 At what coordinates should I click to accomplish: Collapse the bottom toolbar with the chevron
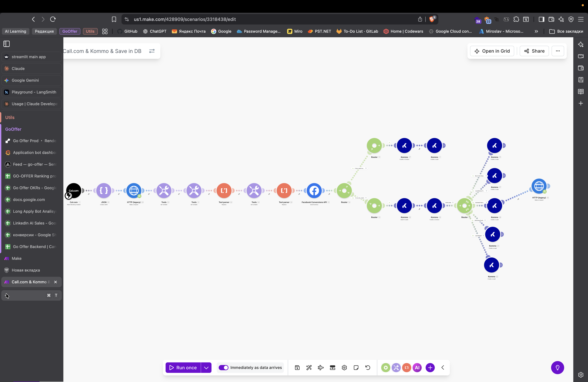[x=443, y=367]
